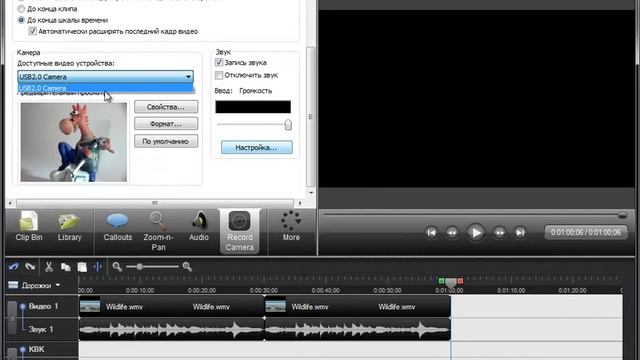Click the horizontal scrollbar under the panel

(x=155, y=203)
